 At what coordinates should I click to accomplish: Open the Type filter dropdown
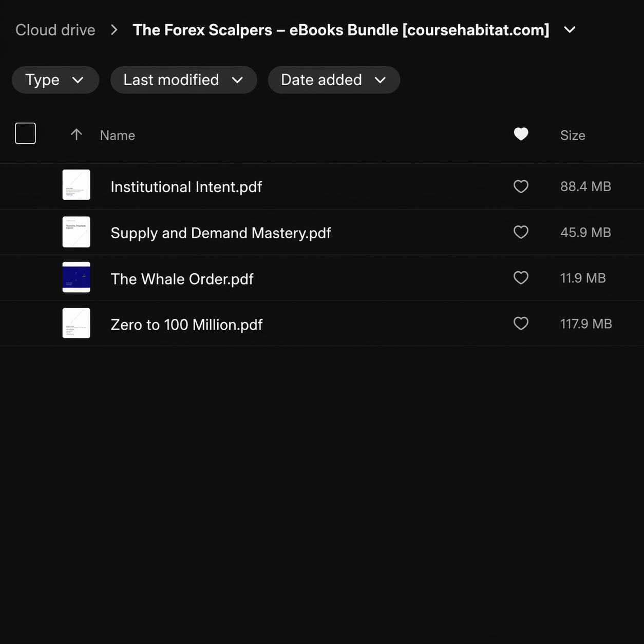pos(55,80)
